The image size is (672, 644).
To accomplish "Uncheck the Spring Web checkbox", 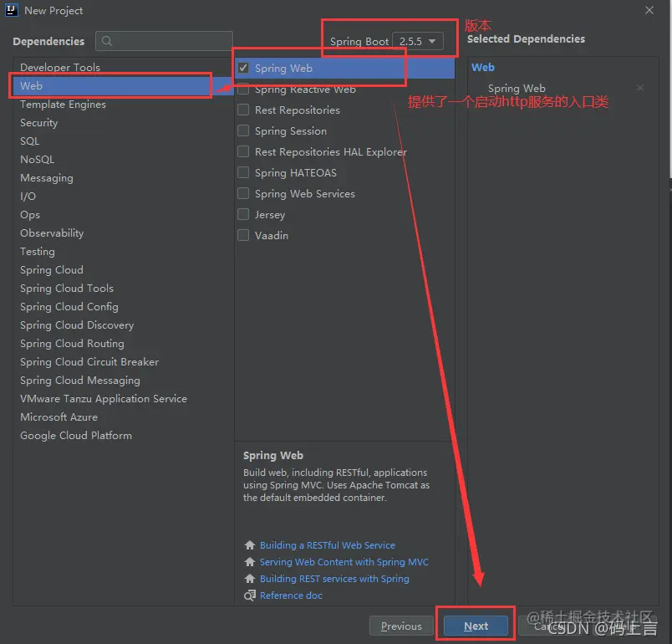I will [243, 69].
